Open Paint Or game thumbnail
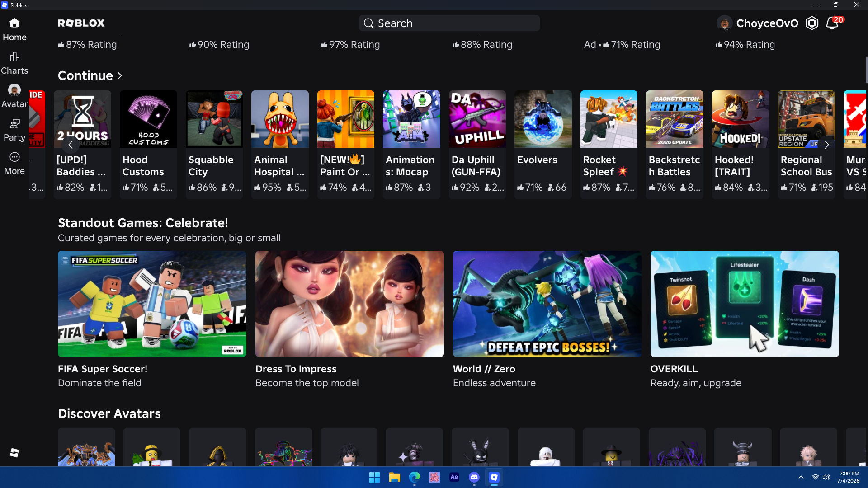Viewport: 868px width, 488px height. (x=346, y=119)
